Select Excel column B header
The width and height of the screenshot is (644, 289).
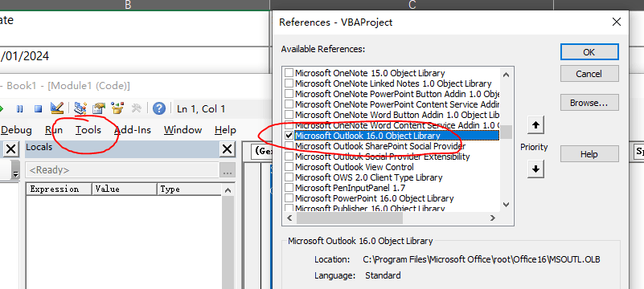[128, 5]
